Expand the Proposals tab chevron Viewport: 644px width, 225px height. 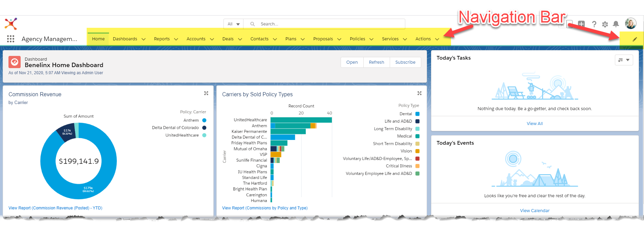tap(339, 39)
